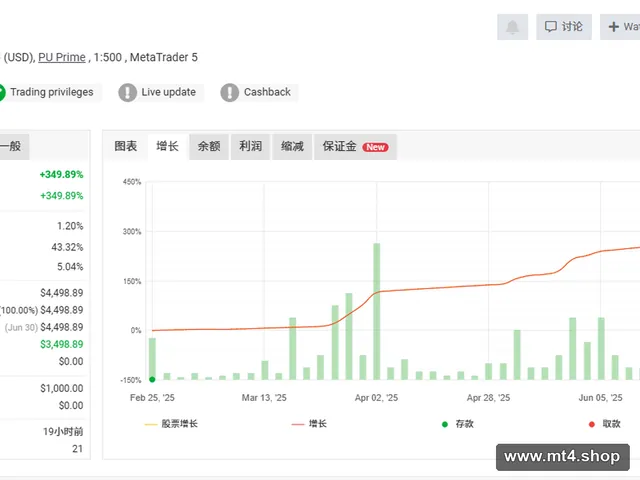Click the Cashback label
This screenshot has width=640, height=480.
click(267, 92)
